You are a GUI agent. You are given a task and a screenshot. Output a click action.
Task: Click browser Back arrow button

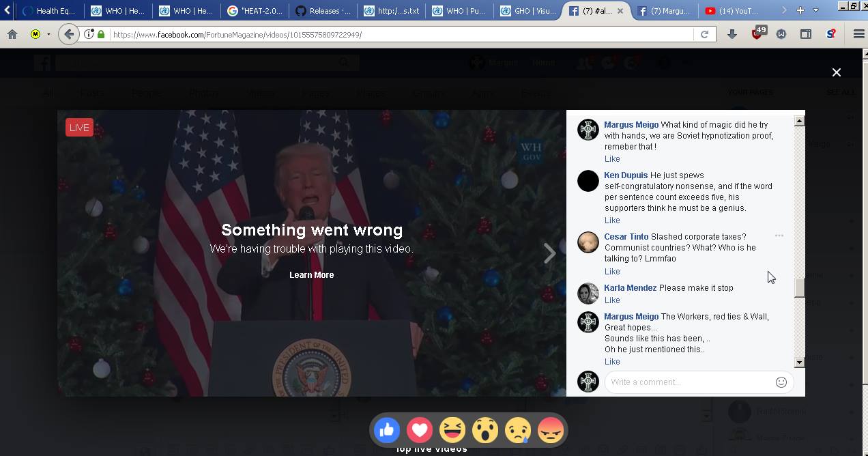click(68, 34)
